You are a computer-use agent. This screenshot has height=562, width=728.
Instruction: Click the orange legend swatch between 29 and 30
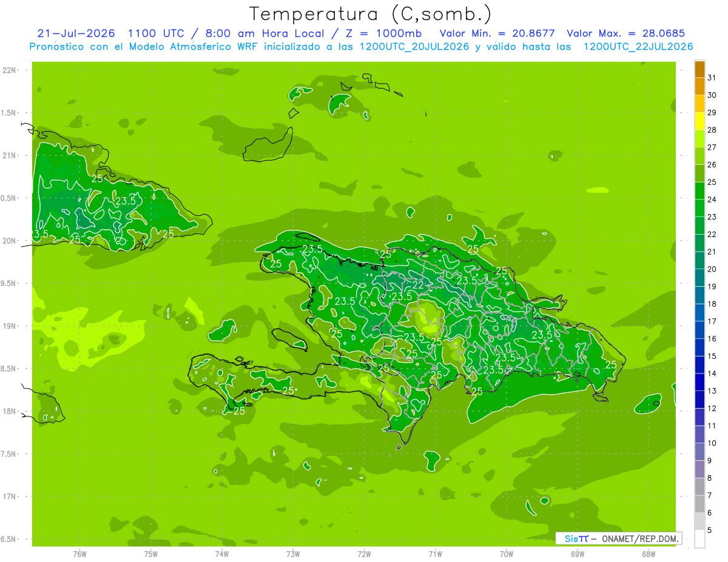click(699, 104)
